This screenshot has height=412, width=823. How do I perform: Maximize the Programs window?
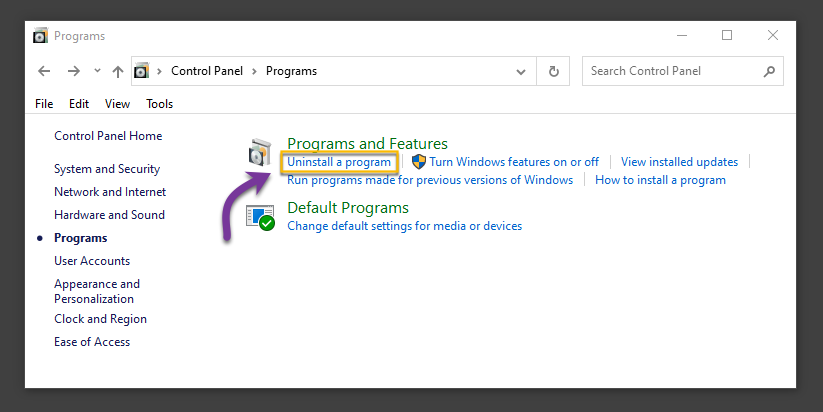(x=727, y=35)
